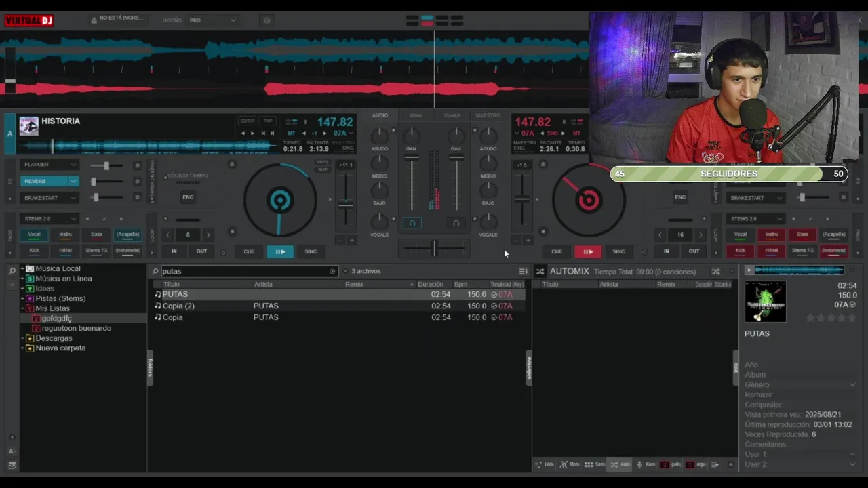Switch mixer to AUDIO tab
868x488 pixels.
pos(380,115)
